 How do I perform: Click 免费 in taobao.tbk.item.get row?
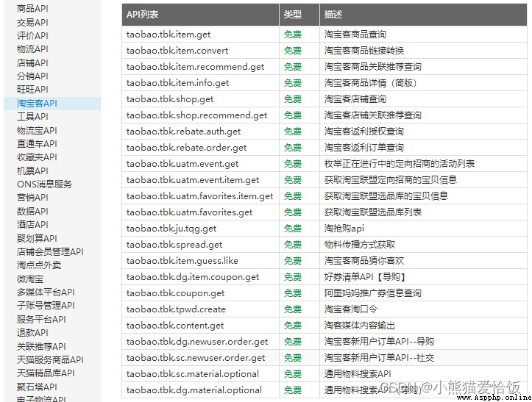pos(292,35)
